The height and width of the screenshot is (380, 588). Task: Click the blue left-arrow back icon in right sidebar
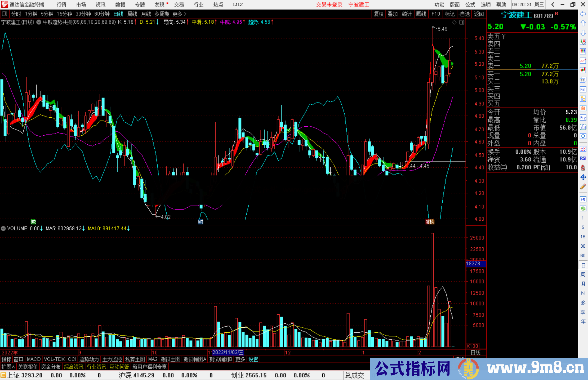(583, 14)
